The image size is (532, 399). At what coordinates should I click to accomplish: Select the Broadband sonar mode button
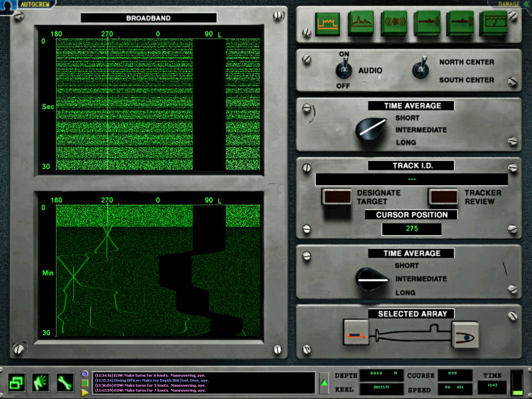[x=328, y=24]
